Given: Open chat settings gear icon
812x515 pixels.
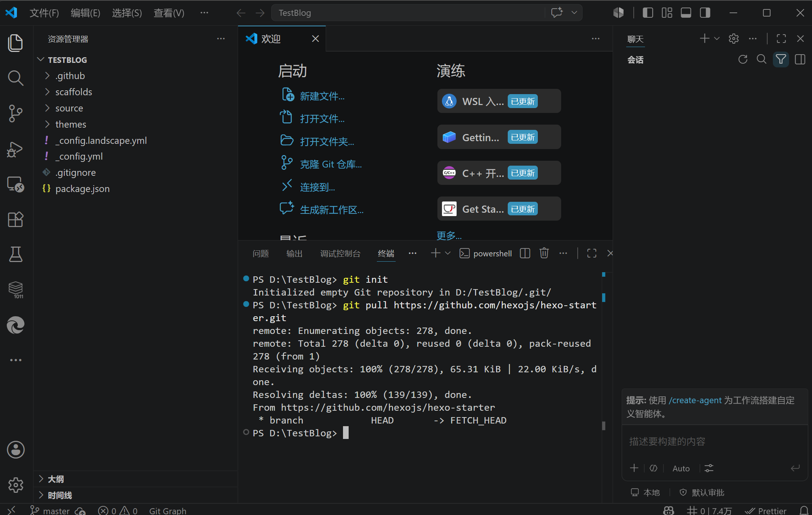Looking at the screenshot, I should pyautogui.click(x=734, y=38).
